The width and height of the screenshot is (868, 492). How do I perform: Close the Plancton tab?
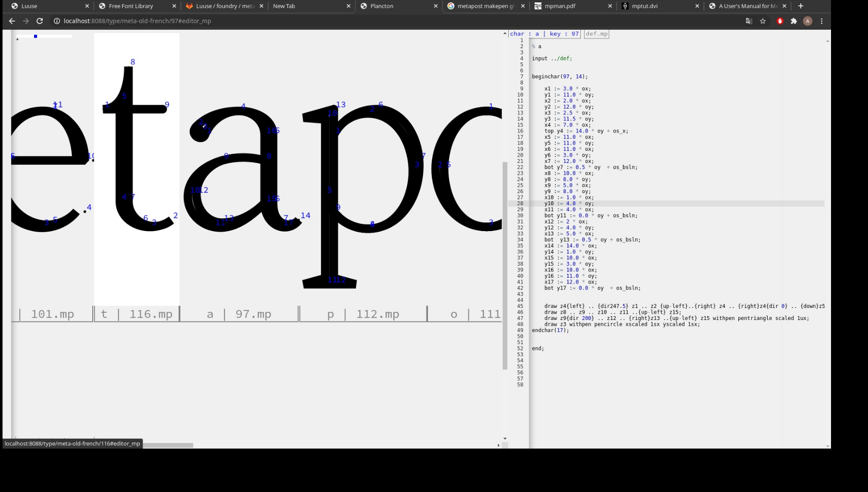[436, 6]
